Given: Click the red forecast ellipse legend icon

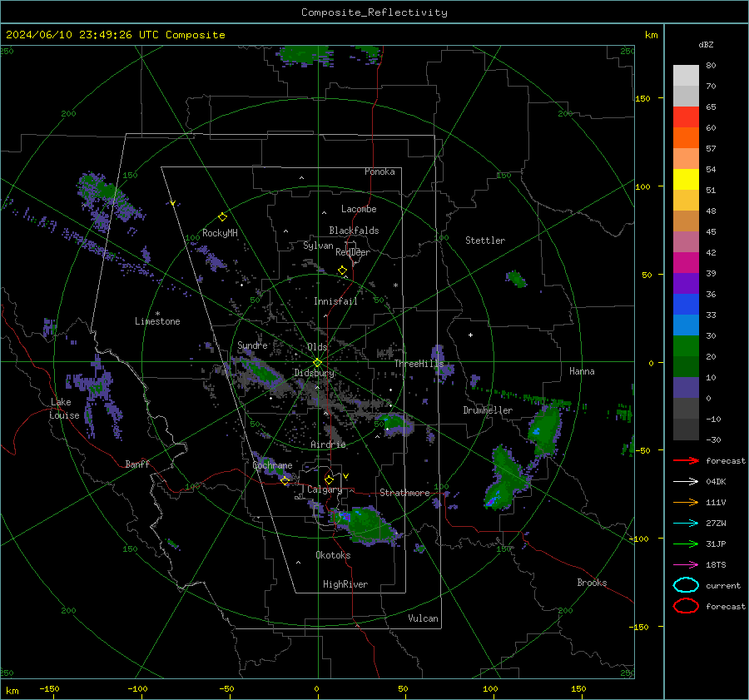Looking at the screenshot, I should (x=686, y=606).
